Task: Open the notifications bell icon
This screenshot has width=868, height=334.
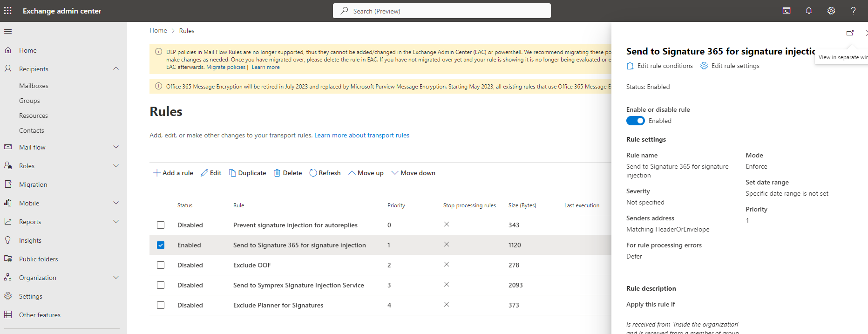Action: click(x=809, y=11)
